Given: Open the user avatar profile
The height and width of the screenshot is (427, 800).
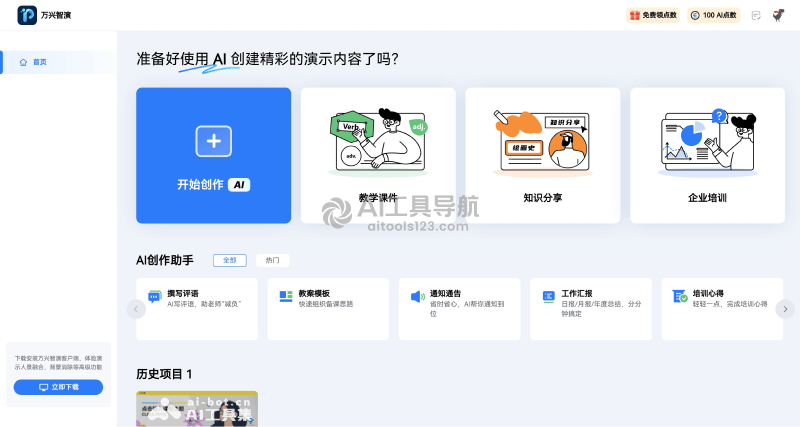Looking at the screenshot, I should pyautogui.click(x=778, y=15).
